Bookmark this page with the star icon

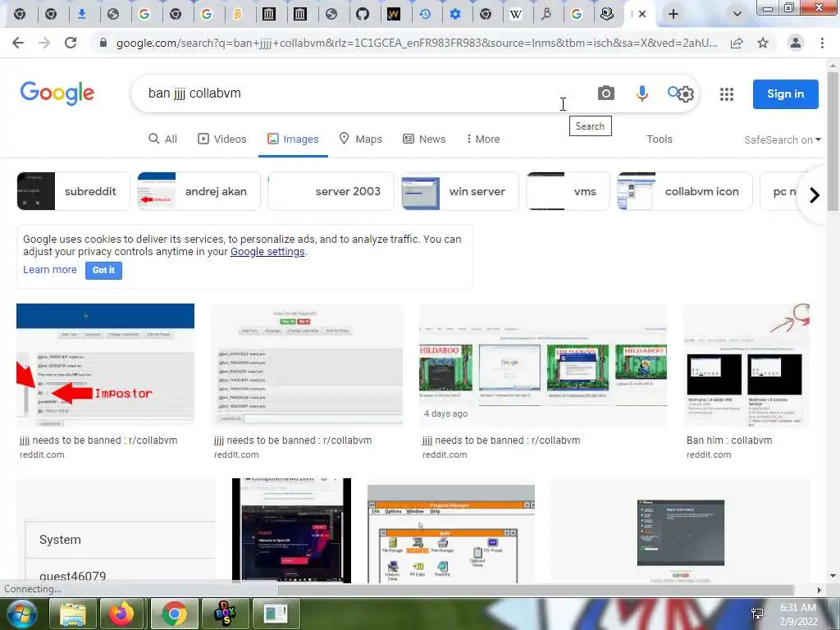pos(763,43)
